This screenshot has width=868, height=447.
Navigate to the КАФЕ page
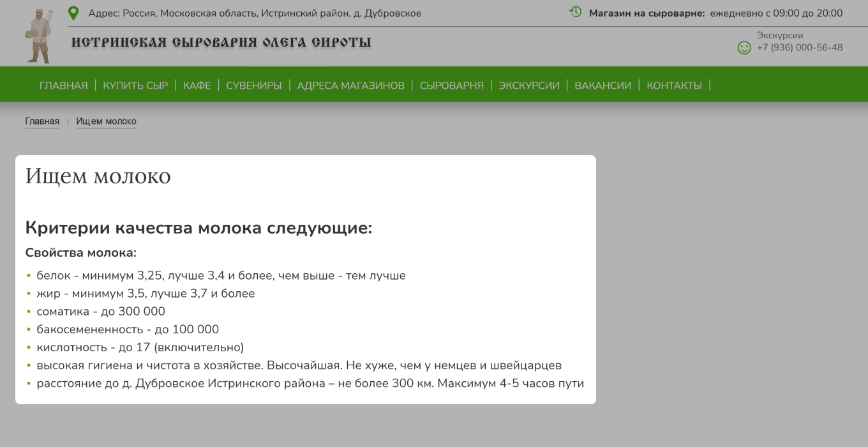[197, 84]
